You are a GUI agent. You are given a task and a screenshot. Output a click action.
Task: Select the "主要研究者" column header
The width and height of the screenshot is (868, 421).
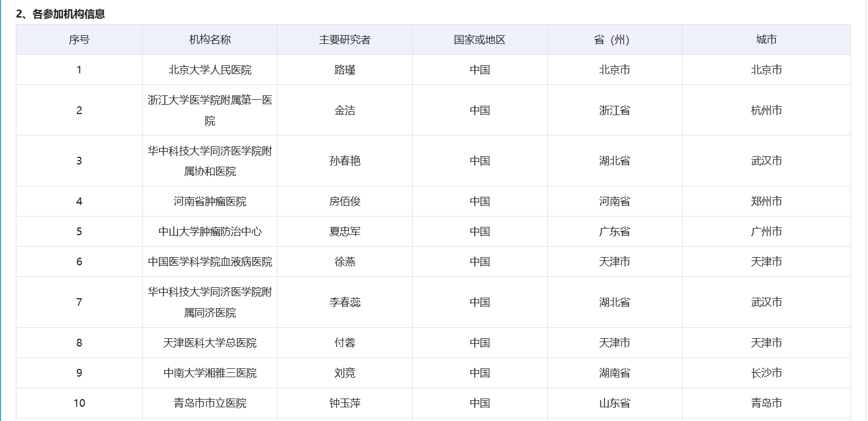click(x=345, y=39)
